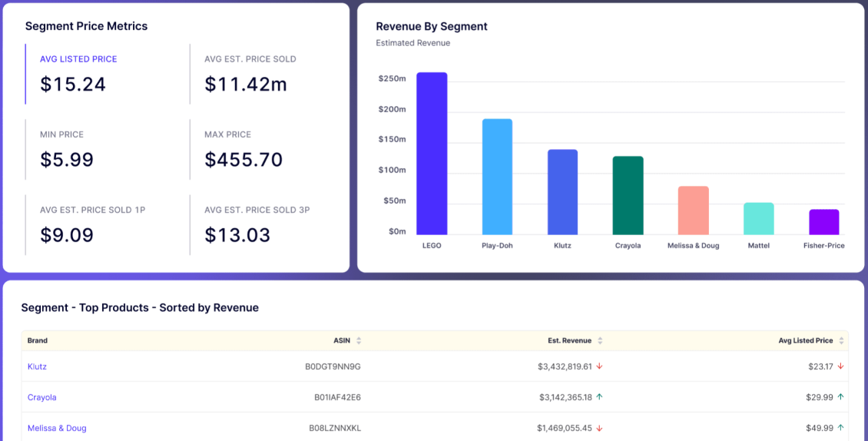Sort table by ASIN column arrows
Image resolution: width=868 pixels, height=441 pixels.
pyautogui.click(x=359, y=340)
